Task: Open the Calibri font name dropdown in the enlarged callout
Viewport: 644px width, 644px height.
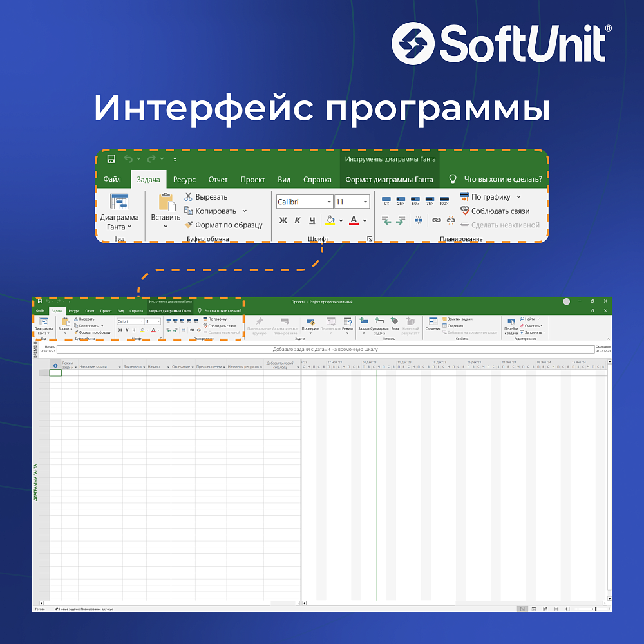Action: click(x=329, y=202)
